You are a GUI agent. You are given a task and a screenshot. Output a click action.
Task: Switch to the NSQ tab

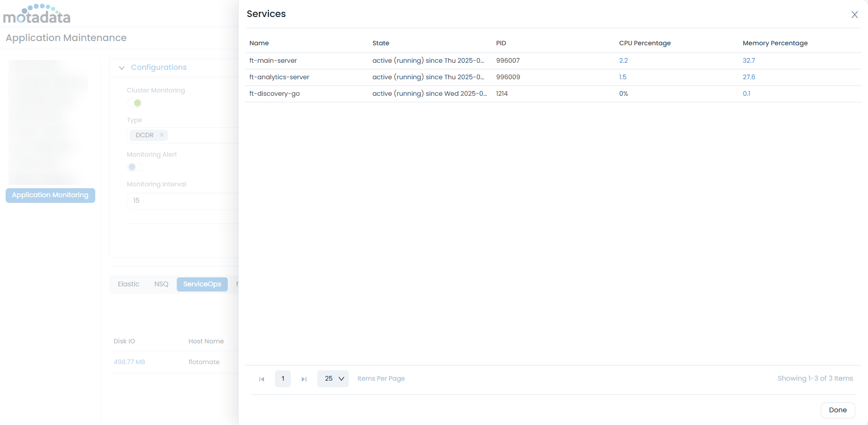[161, 284]
